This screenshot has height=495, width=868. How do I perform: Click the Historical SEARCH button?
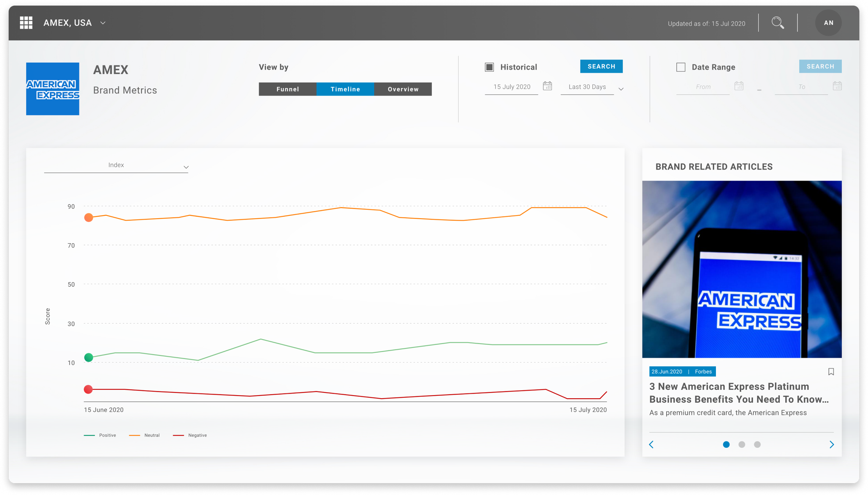[601, 66]
